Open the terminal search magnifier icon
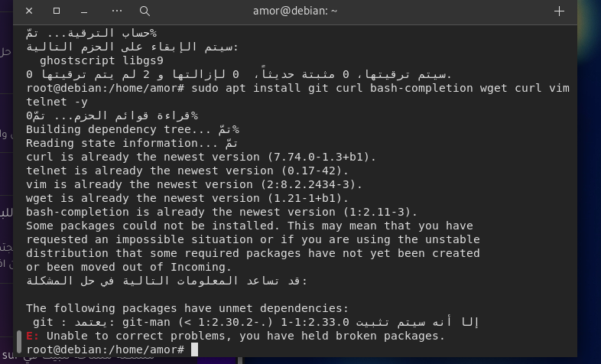 (145, 11)
